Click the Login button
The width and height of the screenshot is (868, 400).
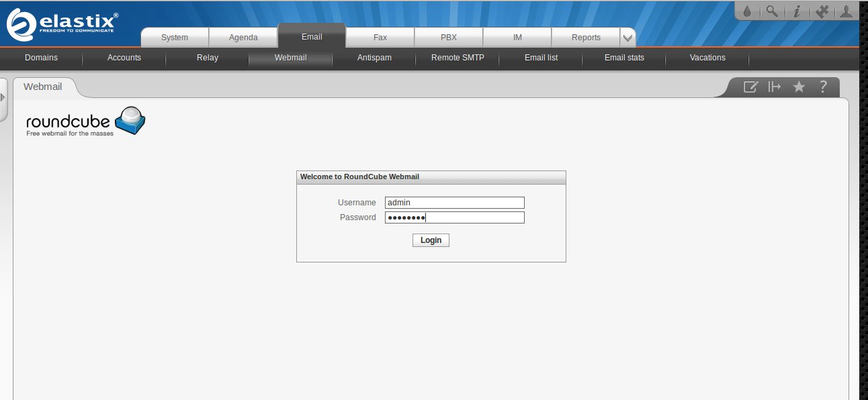pos(431,240)
